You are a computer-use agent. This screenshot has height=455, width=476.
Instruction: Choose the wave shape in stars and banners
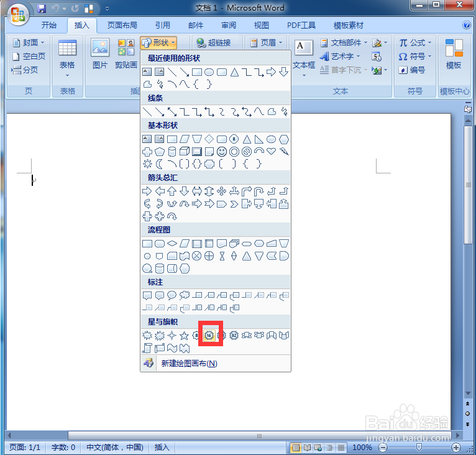172,348
